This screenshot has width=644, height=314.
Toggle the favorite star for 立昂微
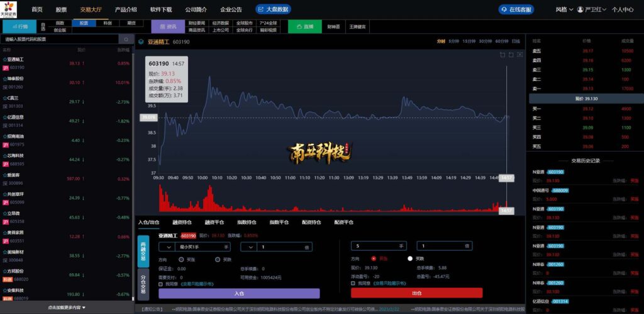click(5, 214)
